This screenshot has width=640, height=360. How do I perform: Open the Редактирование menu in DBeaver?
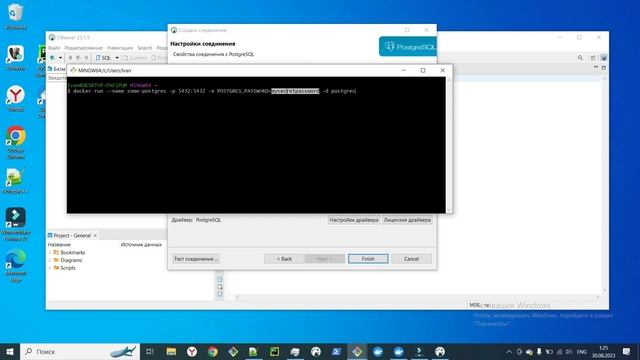(83, 48)
